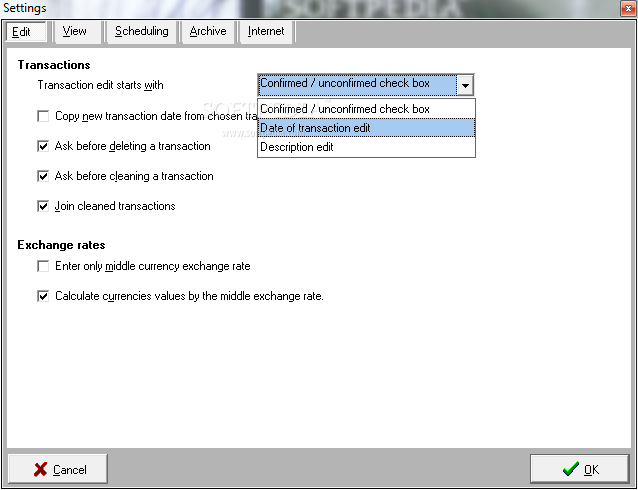Switch to the Edit tab
Image resolution: width=638 pixels, height=490 pixels.
click(x=26, y=32)
